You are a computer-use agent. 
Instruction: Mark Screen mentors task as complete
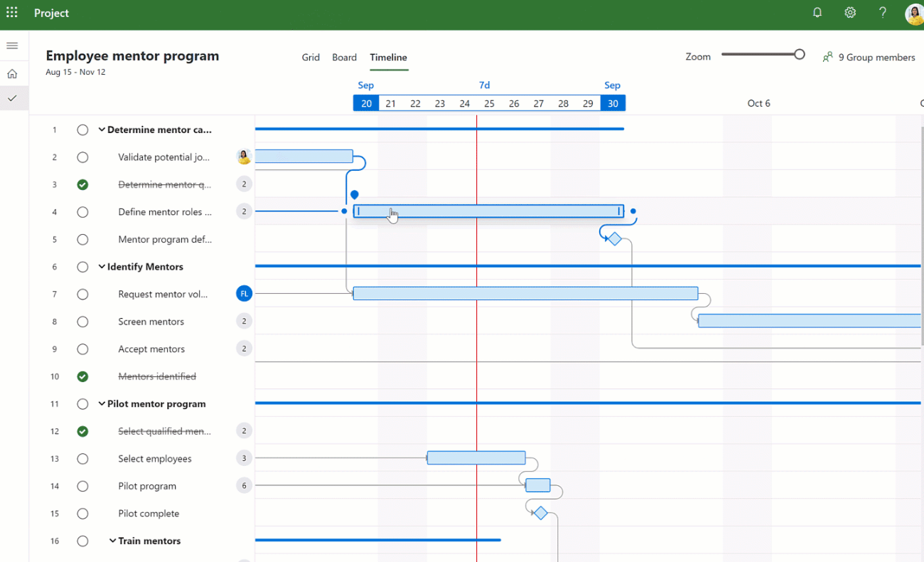coord(82,322)
